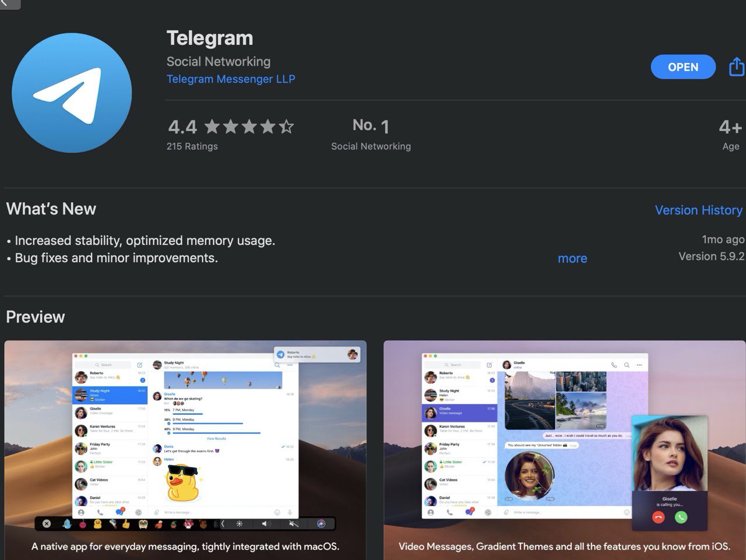Open the first preview screenshot with duck sticker
The image size is (746, 560).
pyautogui.click(x=185, y=450)
